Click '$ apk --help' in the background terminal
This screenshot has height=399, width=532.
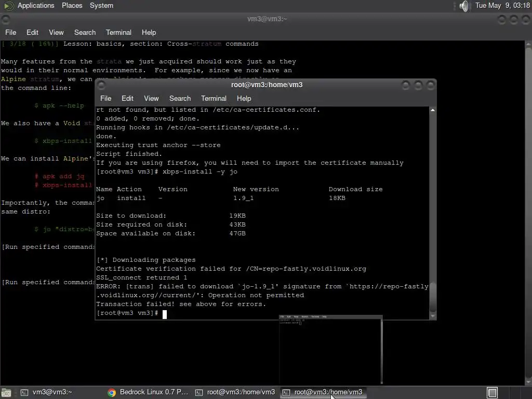click(59, 105)
